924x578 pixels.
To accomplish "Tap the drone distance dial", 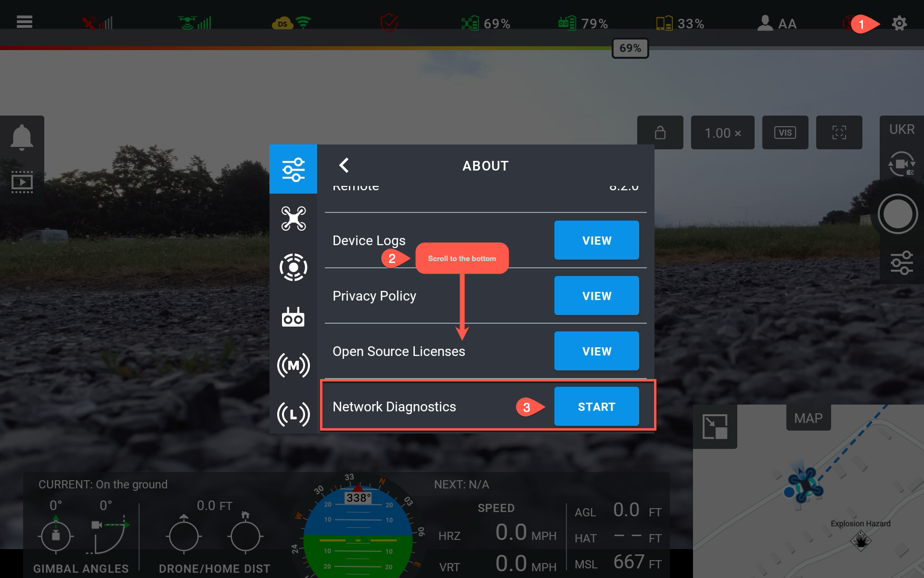I will coord(184,535).
